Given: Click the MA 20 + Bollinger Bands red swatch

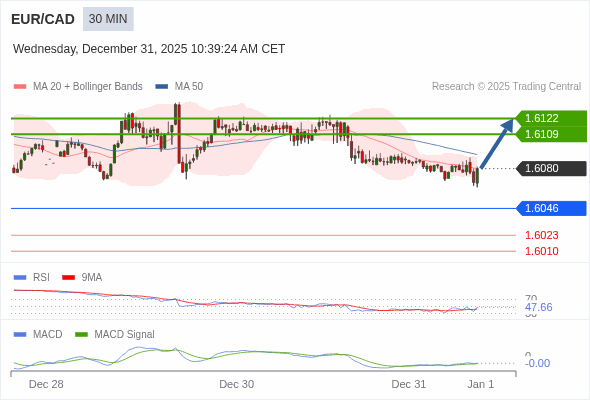Looking at the screenshot, I should click(x=20, y=87).
